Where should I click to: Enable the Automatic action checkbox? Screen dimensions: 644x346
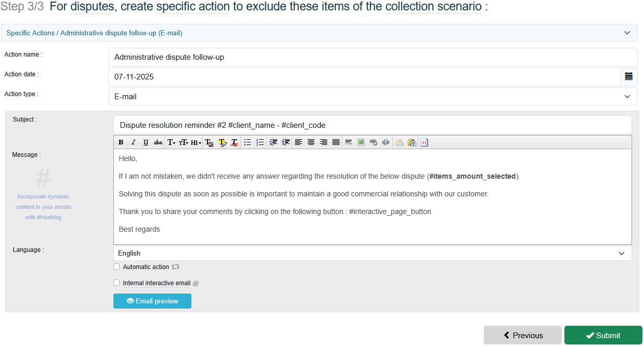point(117,267)
